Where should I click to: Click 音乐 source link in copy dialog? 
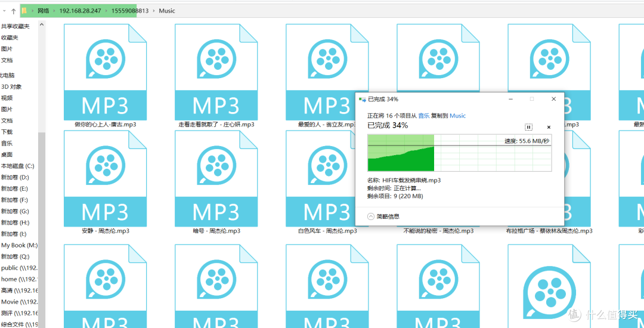pyautogui.click(x=424, y=116)
